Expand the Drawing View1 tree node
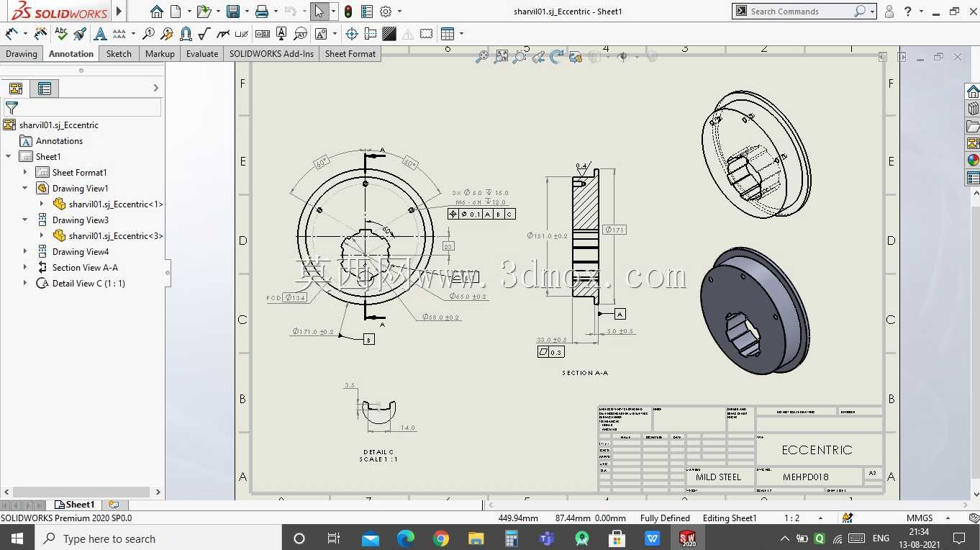The width and height of the screenshot is (980, 550). tap(25, 188)
